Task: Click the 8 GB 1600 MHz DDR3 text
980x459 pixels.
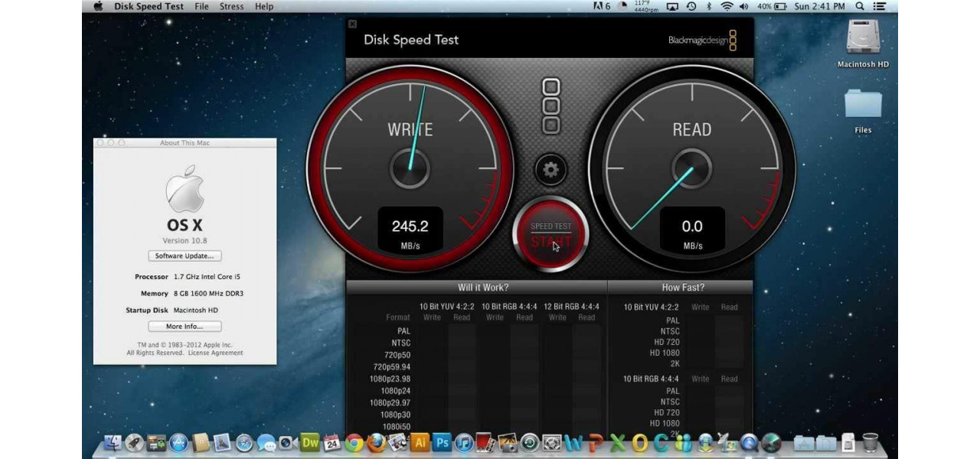Action: [x=209, y=294]
